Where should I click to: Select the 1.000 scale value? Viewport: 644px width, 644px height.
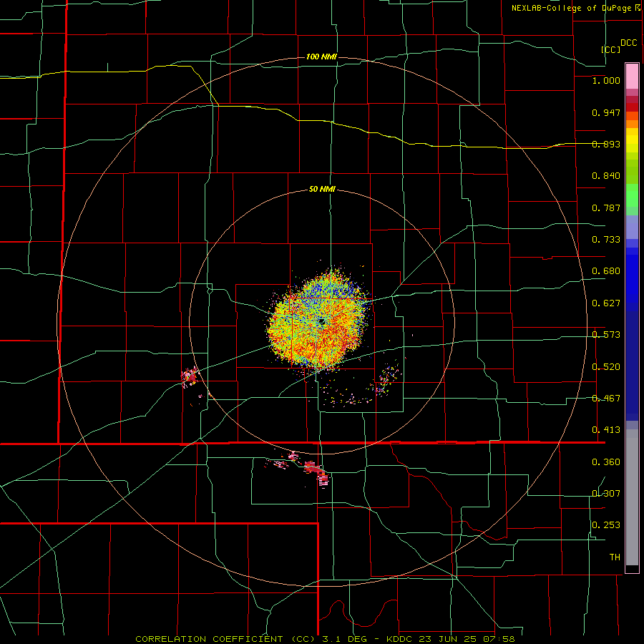click(606, 80)
